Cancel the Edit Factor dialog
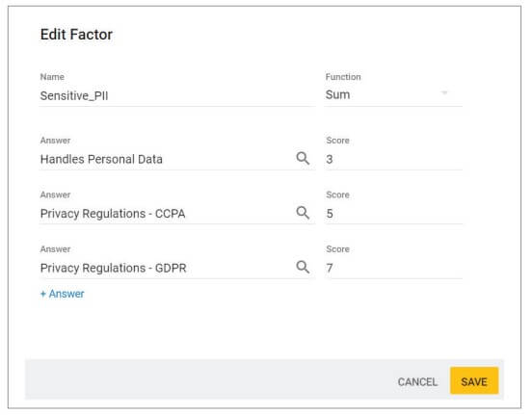The image size is (532, 415). coord(417,381)
